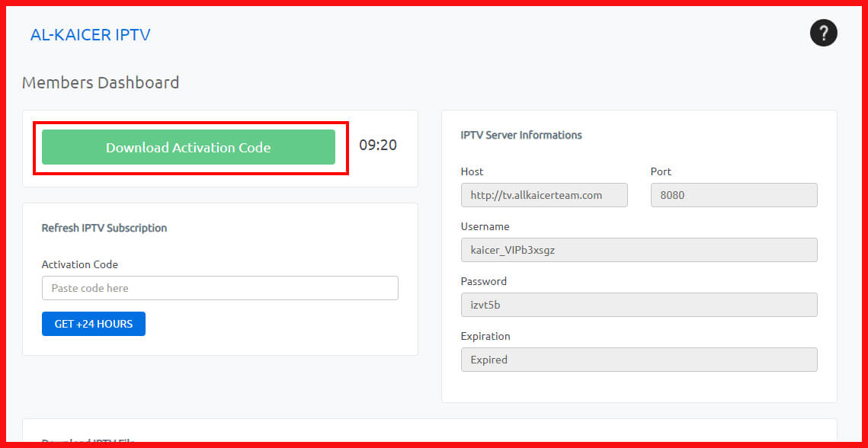The height and width of the screenshot is (448, 868).
Task: Open the help question mark icon
Action: tap(823, 34)
